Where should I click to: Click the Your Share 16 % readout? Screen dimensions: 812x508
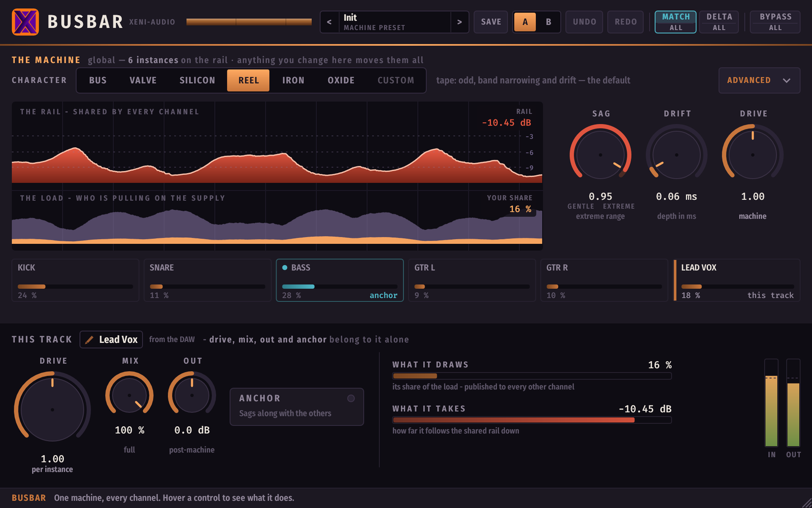click(520, 209)
